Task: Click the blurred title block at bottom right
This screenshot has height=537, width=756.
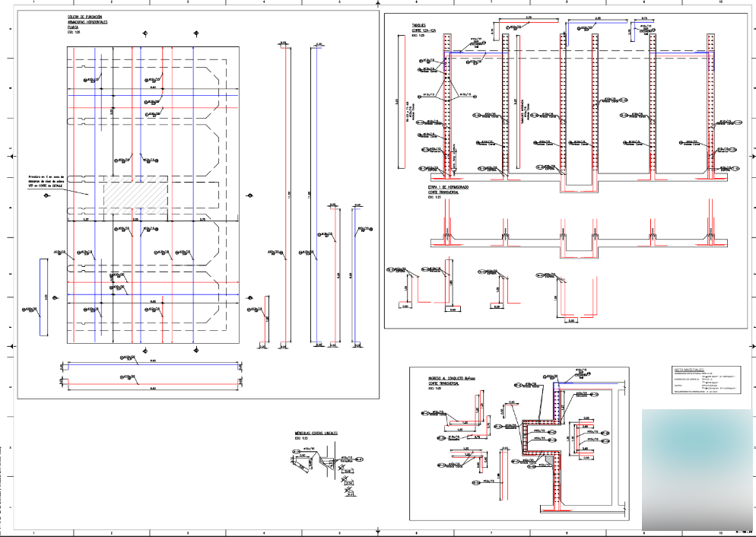Action: coord(695,469)
